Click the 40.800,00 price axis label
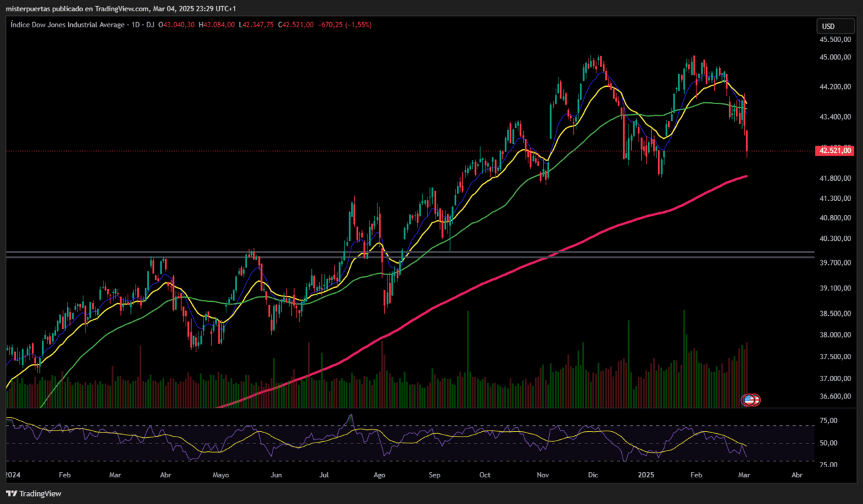The width and height of the screenshot is (863, 504). point(836,218)
